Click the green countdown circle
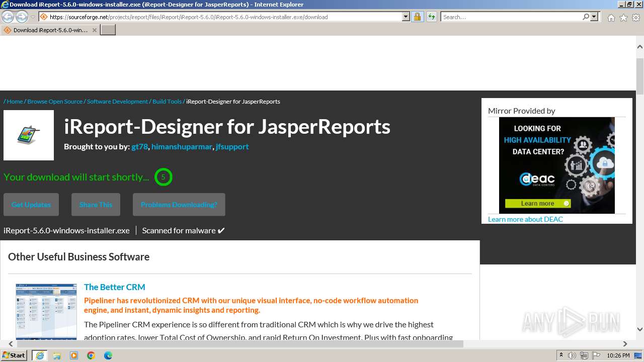Viewport: 644px width, 362px height. 163,177
